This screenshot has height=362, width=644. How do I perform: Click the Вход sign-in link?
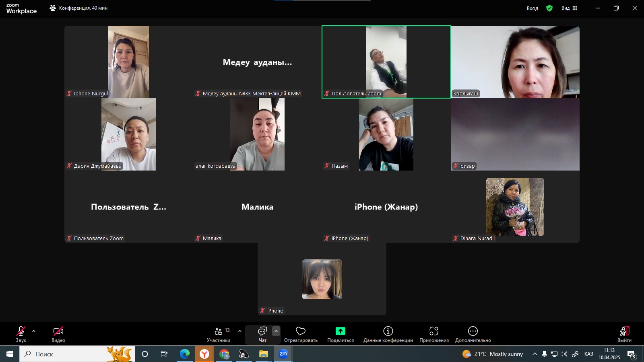[532, 8]
